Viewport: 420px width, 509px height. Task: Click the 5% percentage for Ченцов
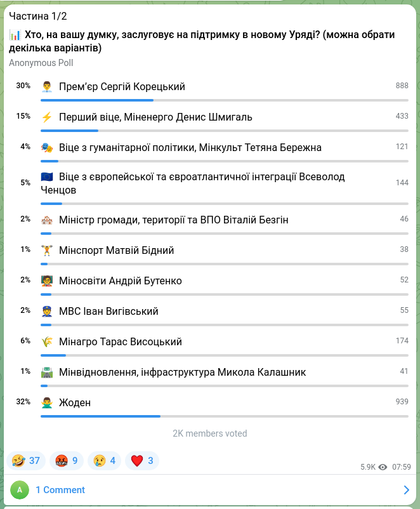point(25,182)
